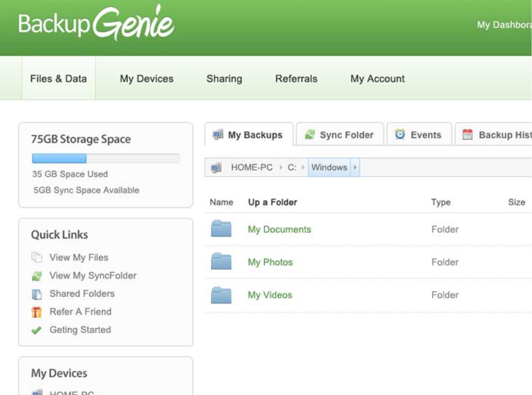This screenshot has height=395, width=532.
Task: Expand the arrow after C: in breadcrumb
Action: point(303,167)
